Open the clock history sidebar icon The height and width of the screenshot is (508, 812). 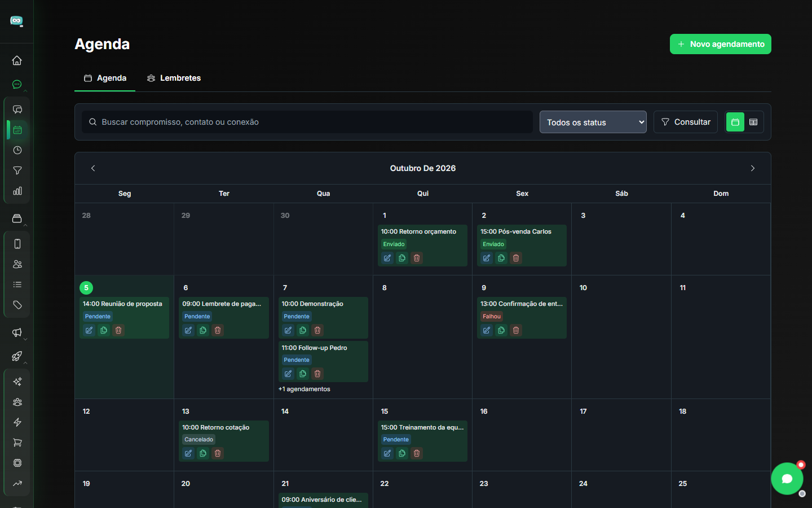click(x=17, y=150)
